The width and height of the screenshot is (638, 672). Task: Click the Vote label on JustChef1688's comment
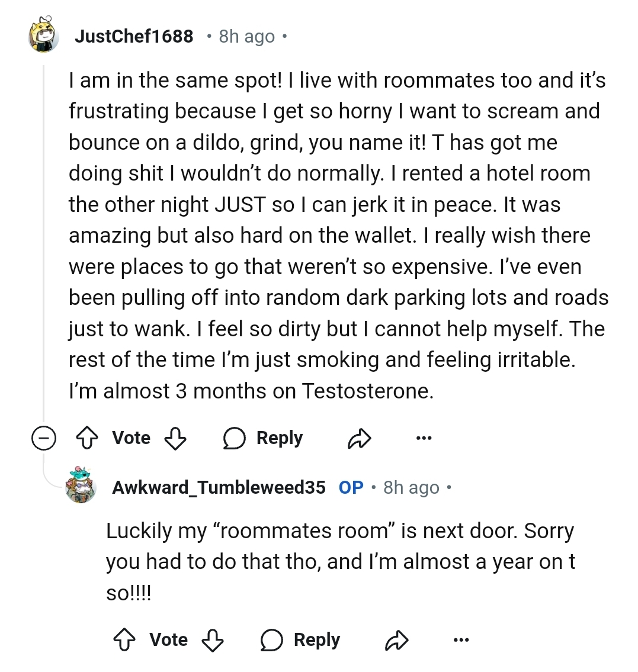coord(131,438)
